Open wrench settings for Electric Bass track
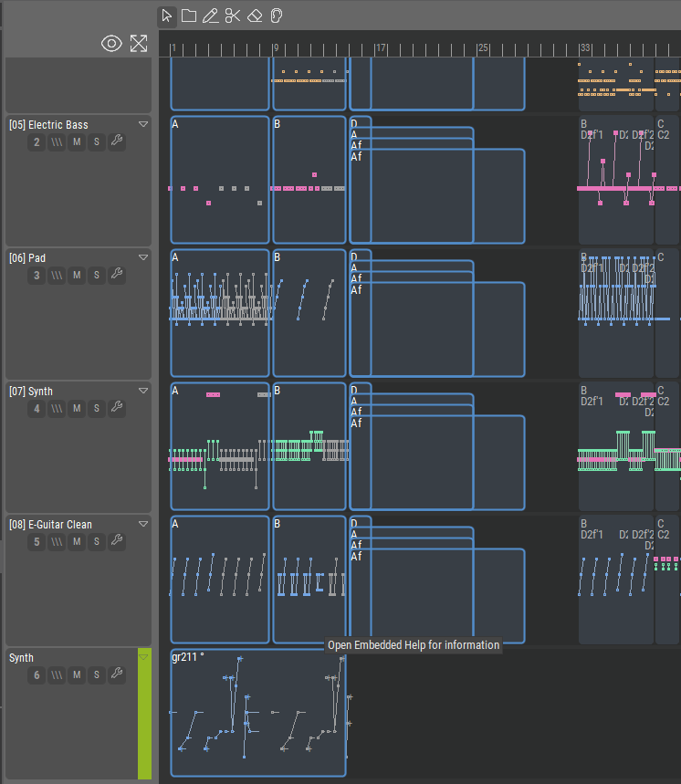Image resolution: width=681 pixels, height=784 pixels. [x=117, y=141]
